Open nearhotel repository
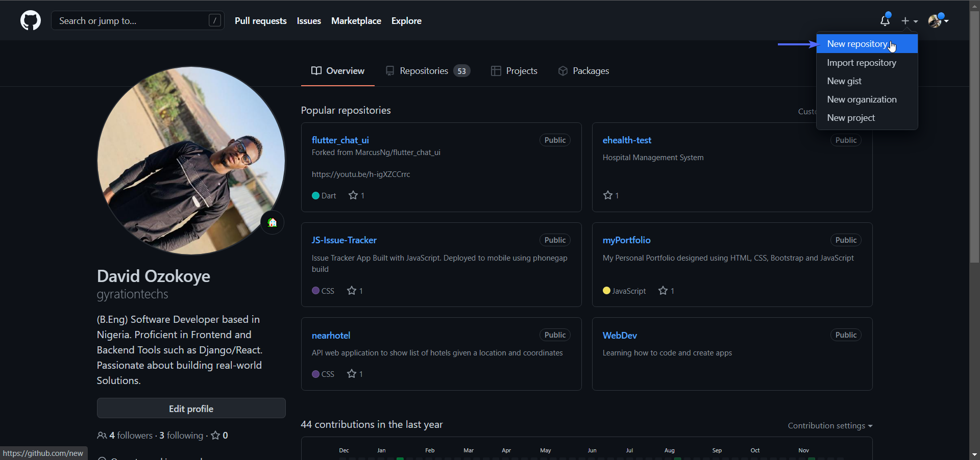 pos(331,336)
